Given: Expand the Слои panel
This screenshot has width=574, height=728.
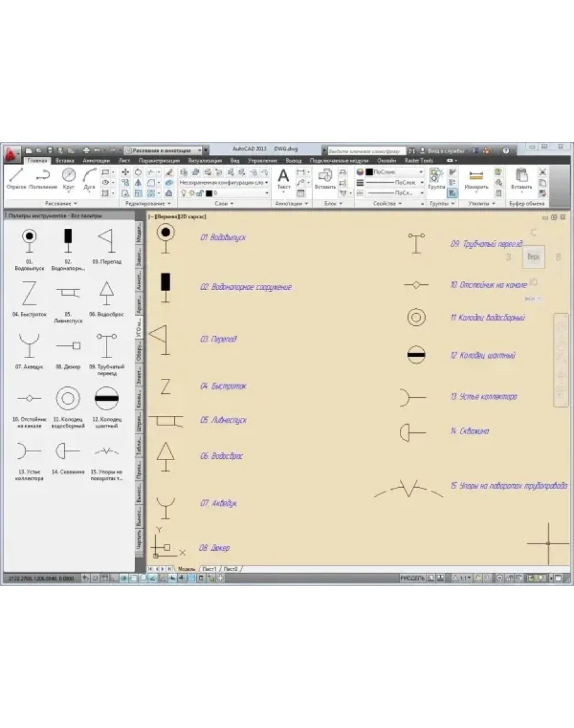Looking at the screenshot, I should click(223, 204).
